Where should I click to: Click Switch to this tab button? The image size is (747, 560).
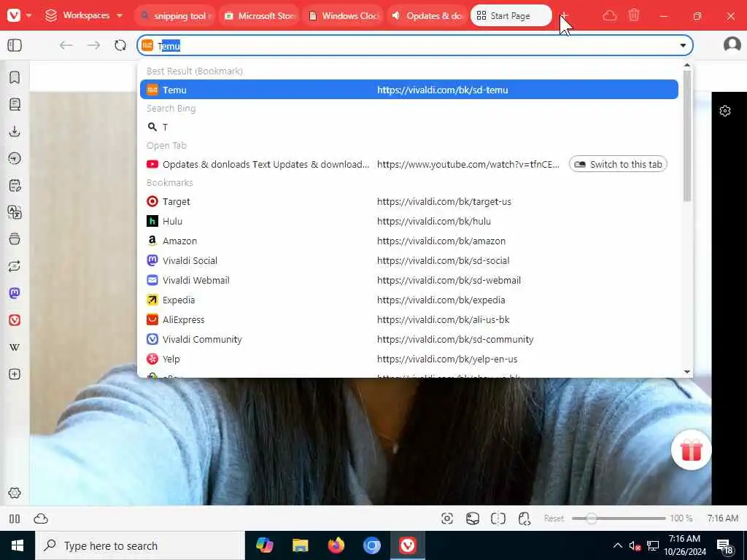pos(618,164)
